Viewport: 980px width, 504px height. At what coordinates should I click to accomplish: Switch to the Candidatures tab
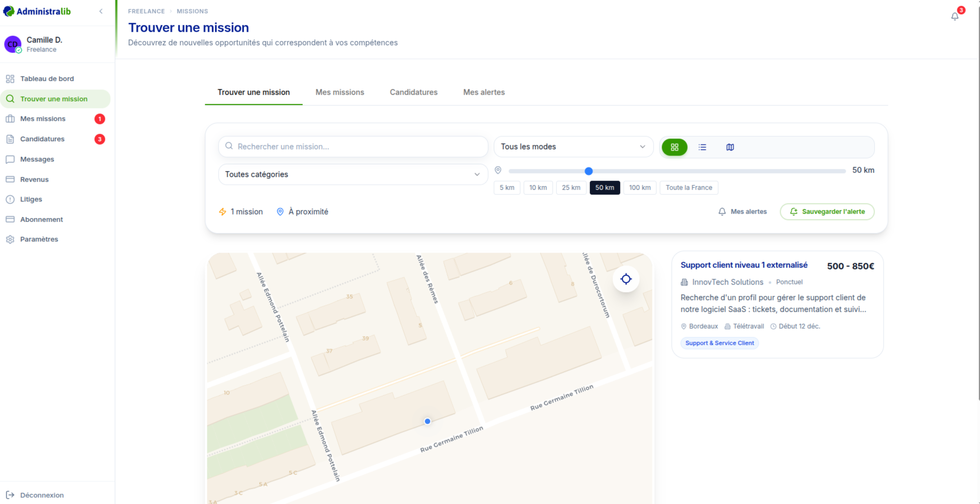tap(413, 92)
